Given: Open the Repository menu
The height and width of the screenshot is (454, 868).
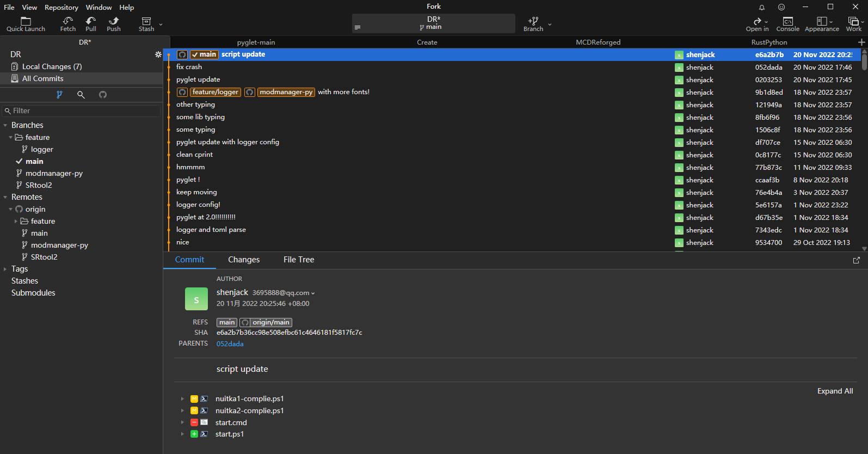Looking at the screenshot, I should pos(61,7).
